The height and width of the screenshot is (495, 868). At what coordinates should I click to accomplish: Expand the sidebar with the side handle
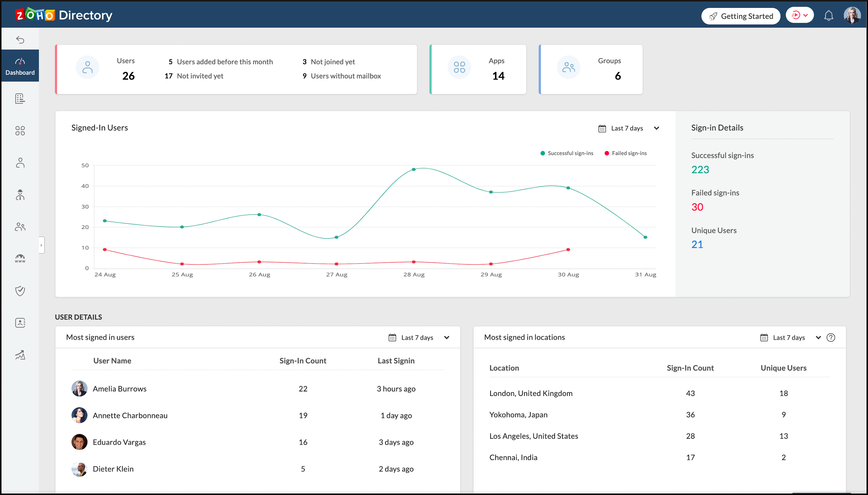coord(42,245)
